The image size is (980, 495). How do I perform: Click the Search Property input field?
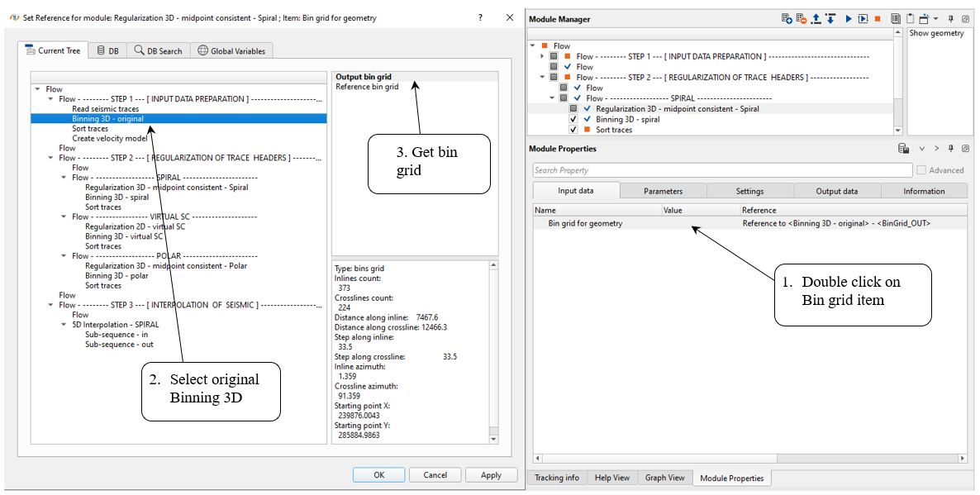tap(721, 170)
